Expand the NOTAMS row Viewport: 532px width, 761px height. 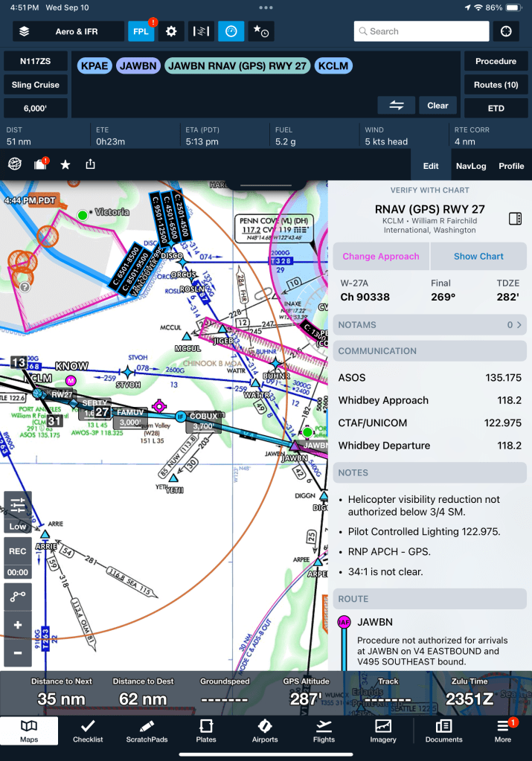coord(429,325)
